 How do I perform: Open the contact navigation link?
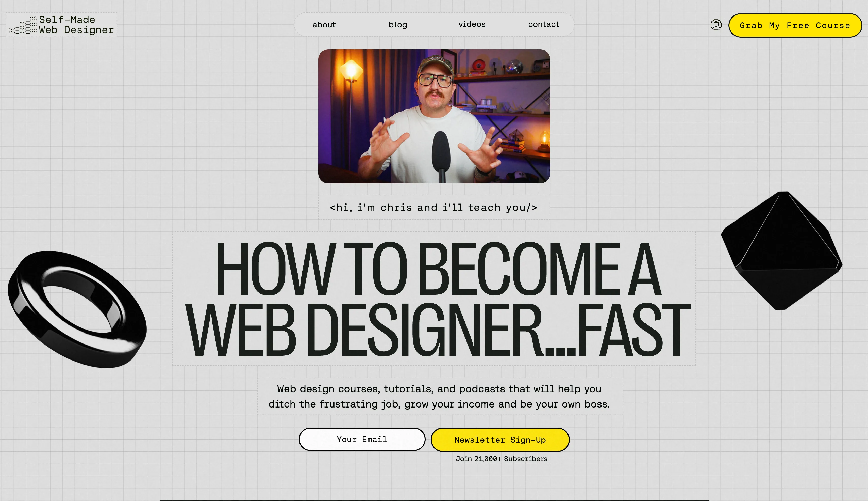pyautogui.click(x=543, y=24)
